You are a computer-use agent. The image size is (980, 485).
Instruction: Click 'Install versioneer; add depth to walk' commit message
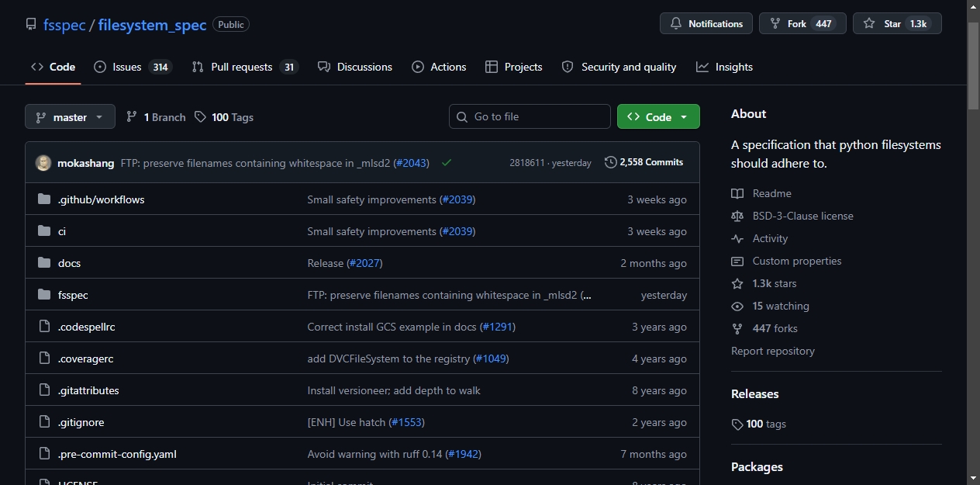394,390
